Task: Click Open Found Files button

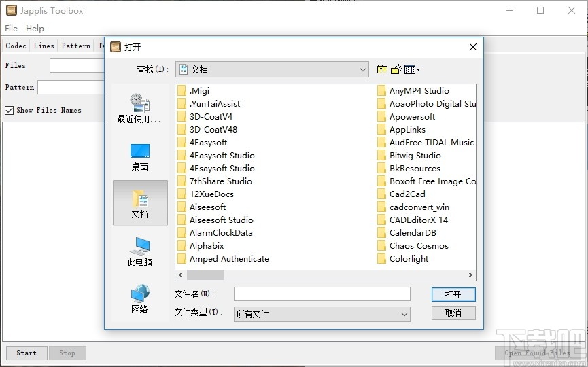Action: [538, 353]
